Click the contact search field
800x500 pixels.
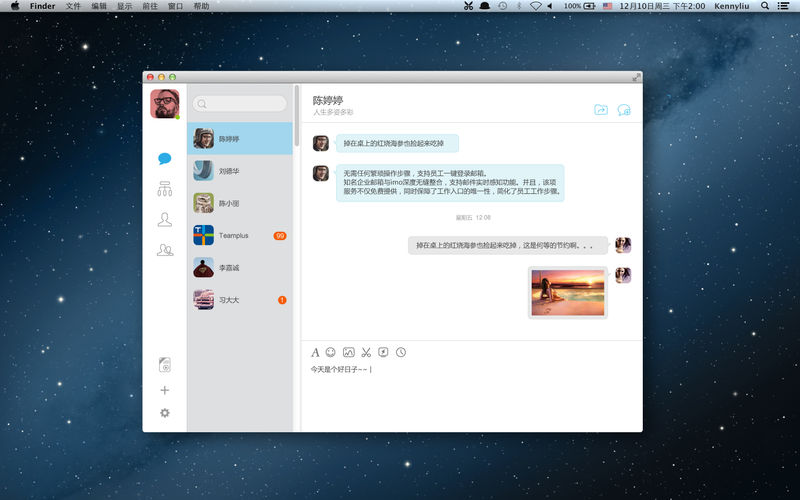239,103
